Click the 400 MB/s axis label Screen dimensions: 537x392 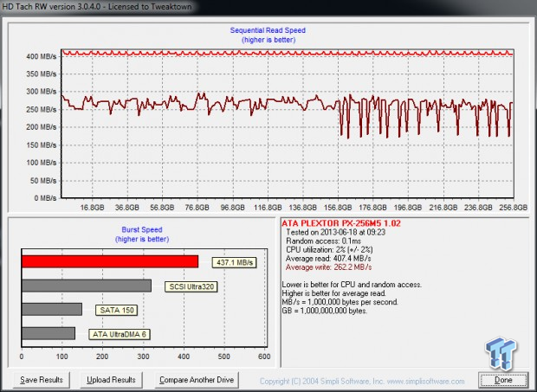coord(41,56)
